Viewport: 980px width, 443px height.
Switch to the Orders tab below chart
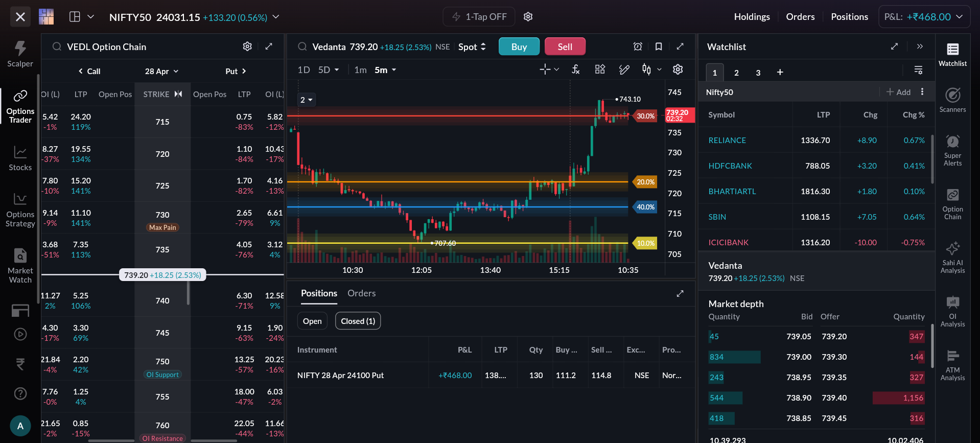pyautogui.click(x=361, y=293)
